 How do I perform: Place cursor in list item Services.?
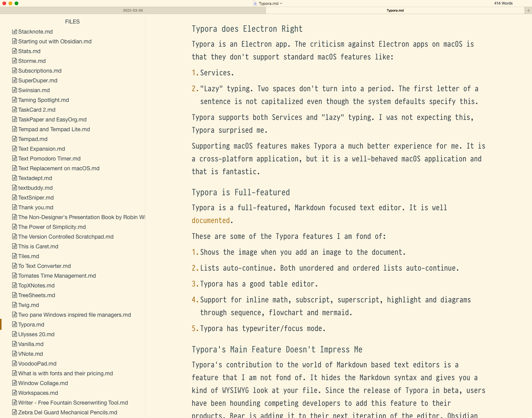(217, 73)
